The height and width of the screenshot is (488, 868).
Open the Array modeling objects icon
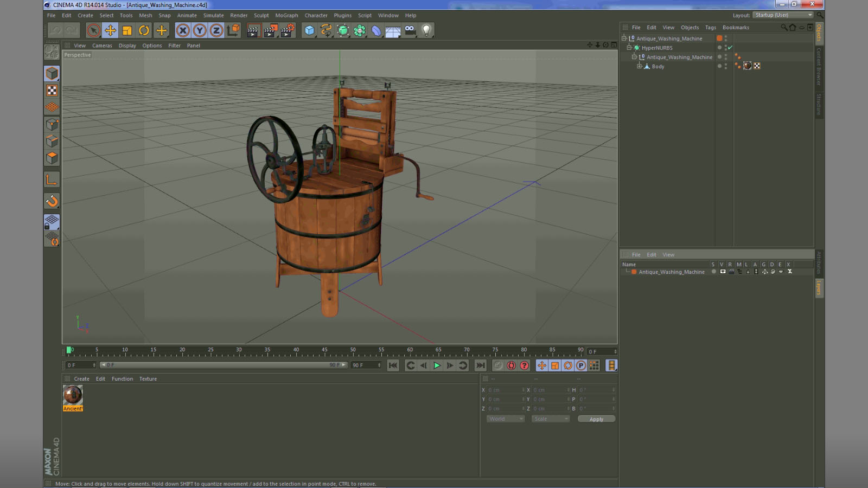point(360,30)
